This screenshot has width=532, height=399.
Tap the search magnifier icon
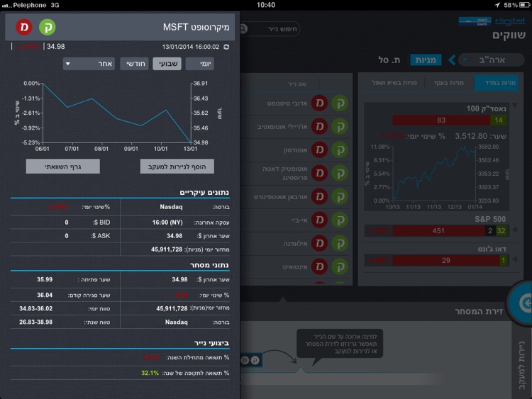click(243, 29)
